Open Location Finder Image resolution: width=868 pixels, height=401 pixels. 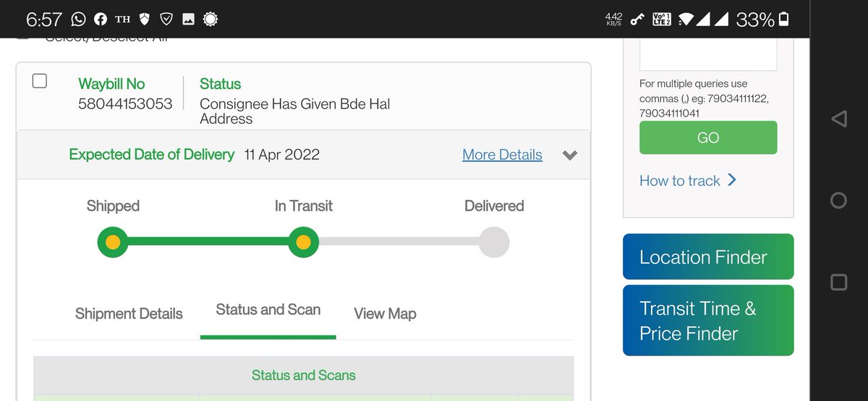pyautogui.click(x=708, y=257)
